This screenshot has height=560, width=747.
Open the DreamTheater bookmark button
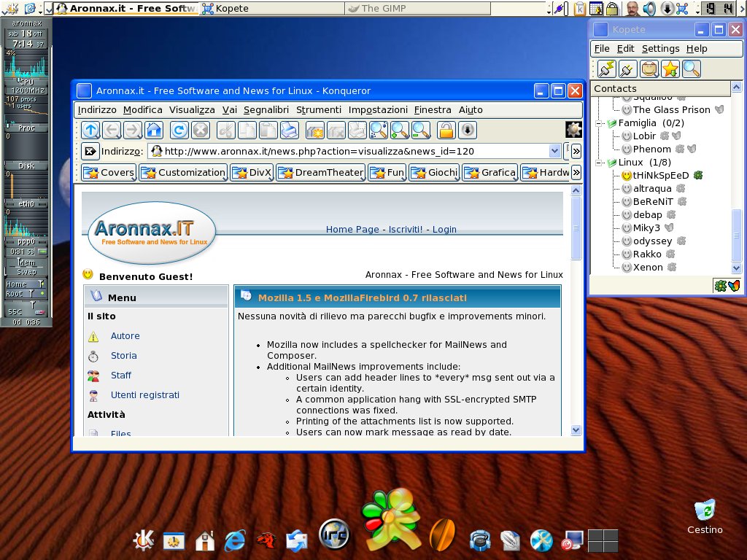click(321, 172)
